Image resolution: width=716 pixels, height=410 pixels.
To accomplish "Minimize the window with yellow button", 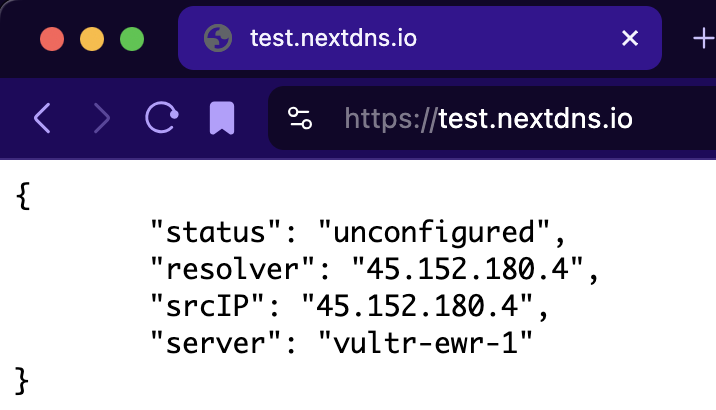I will [x=92, y=39].
